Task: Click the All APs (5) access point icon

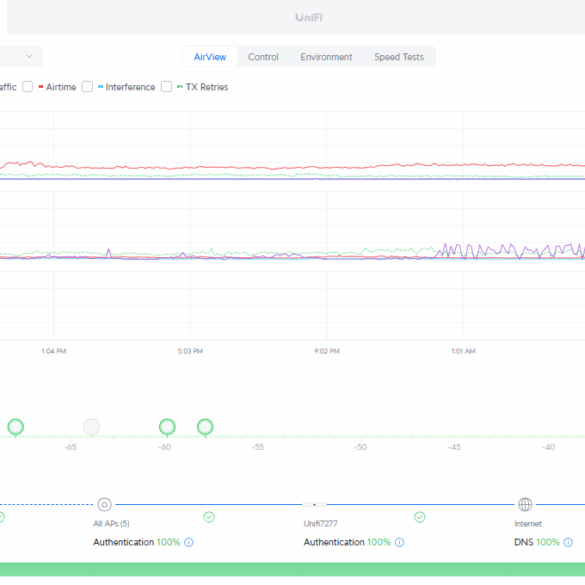Action: (104, 504)
